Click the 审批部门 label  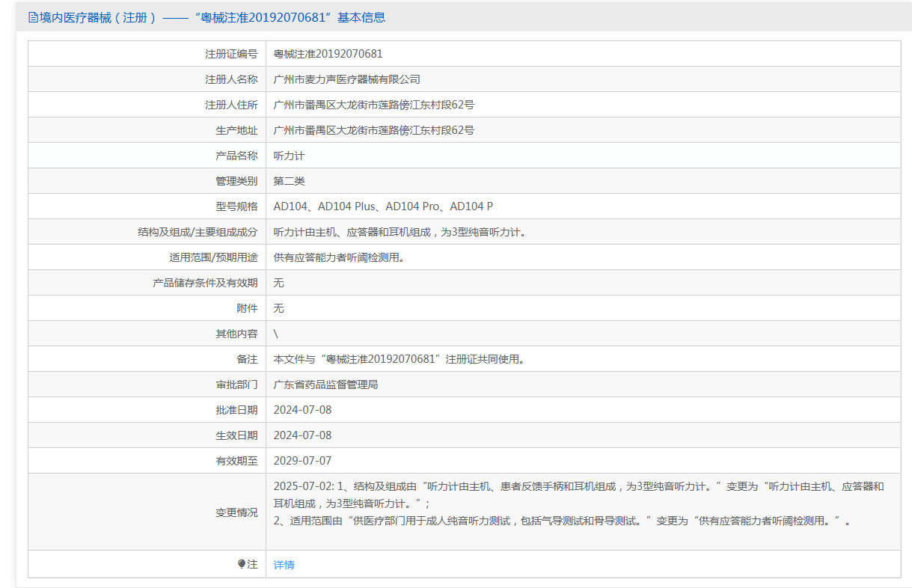click(236, 385)
